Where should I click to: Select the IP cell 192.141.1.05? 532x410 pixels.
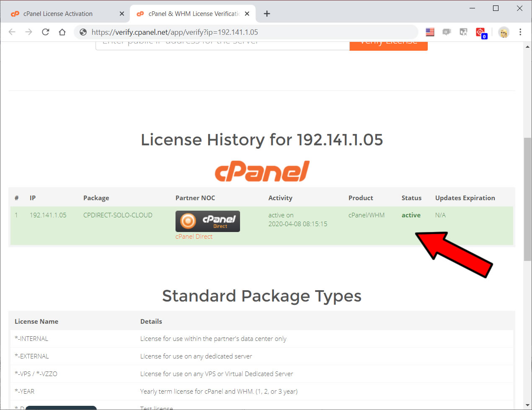(x=48, y=215)
